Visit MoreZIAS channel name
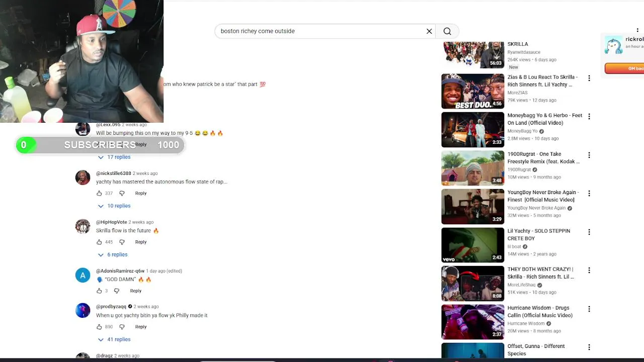This screenshot has width=644, height=362. (x=517, y=93)
